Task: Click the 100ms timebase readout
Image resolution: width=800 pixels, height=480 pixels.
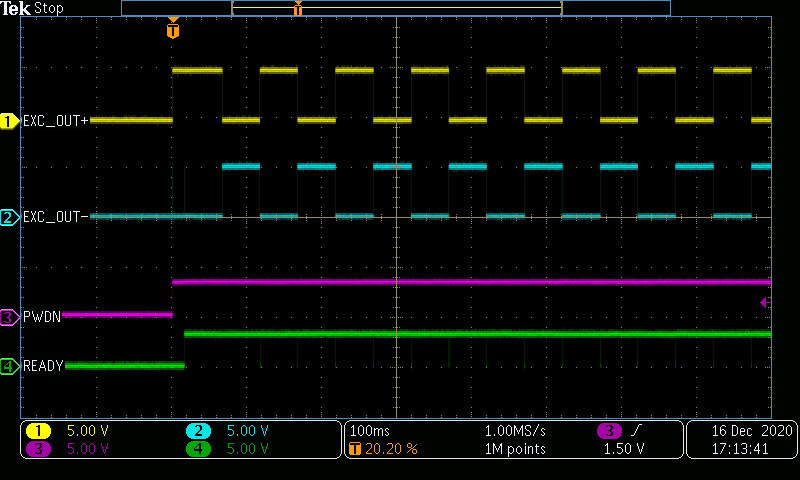Action: click(370, 431)
